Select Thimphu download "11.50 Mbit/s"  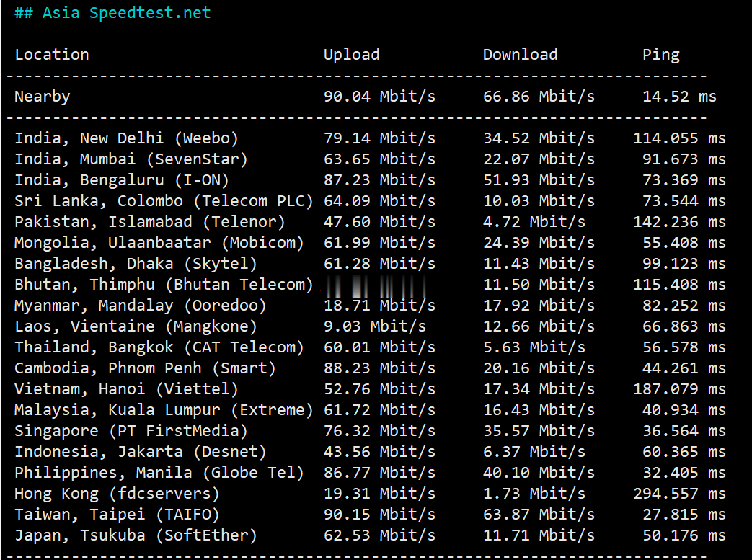click(539, 285)
